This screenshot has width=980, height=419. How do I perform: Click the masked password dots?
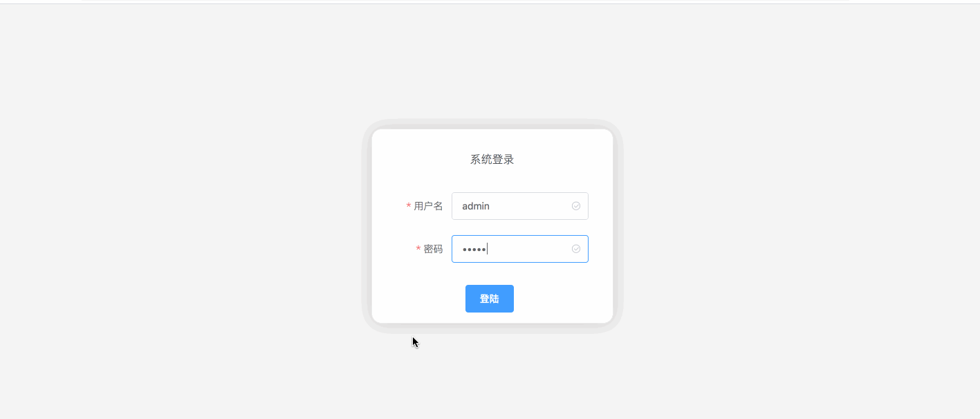[474, 249]
